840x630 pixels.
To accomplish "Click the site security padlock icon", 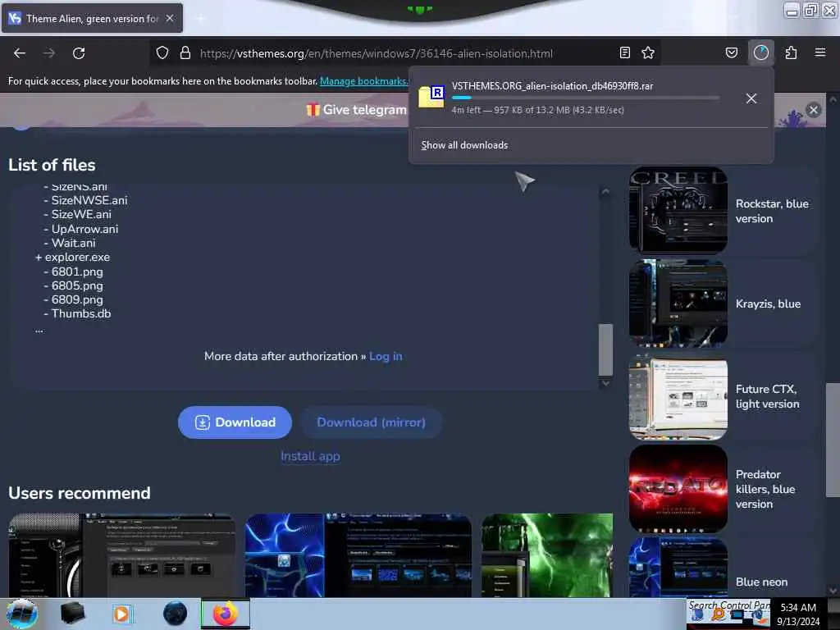I will point(185,52).
